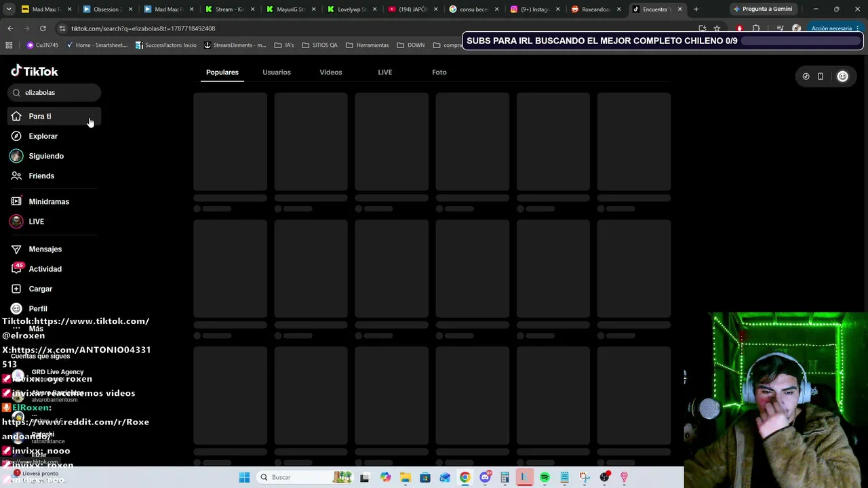
Task: Open the Cu3N745 bookmark
Action: point(42,45)
